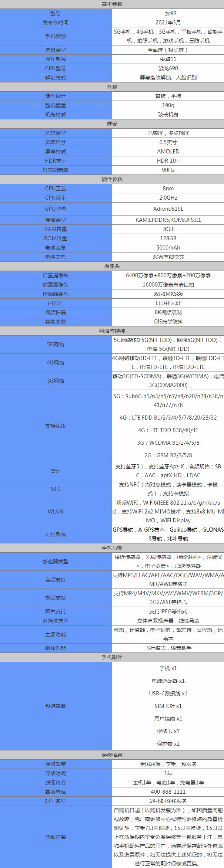The image size is (224, 868).
Task: Click the 电池容量 label cell
Action: pos(56,248)
